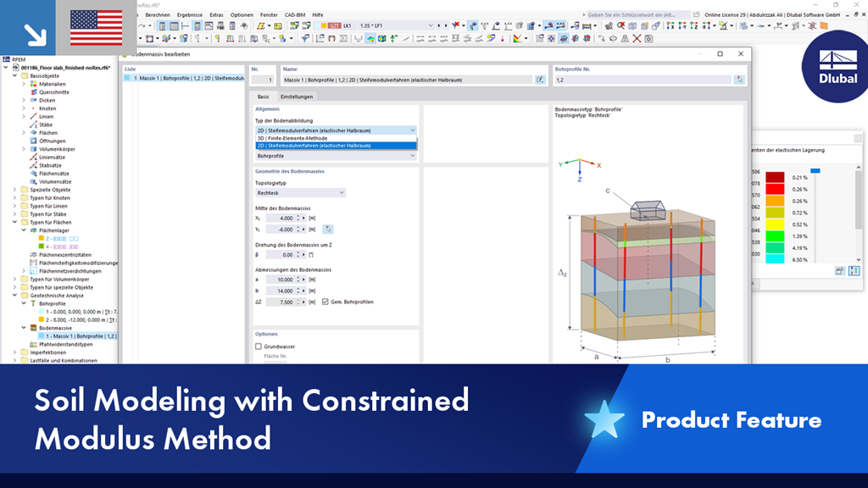Select the Bodenmassive item with Massiv 1 icon
The width and height of the screenshot is (868, 488).
coord(42,336)
